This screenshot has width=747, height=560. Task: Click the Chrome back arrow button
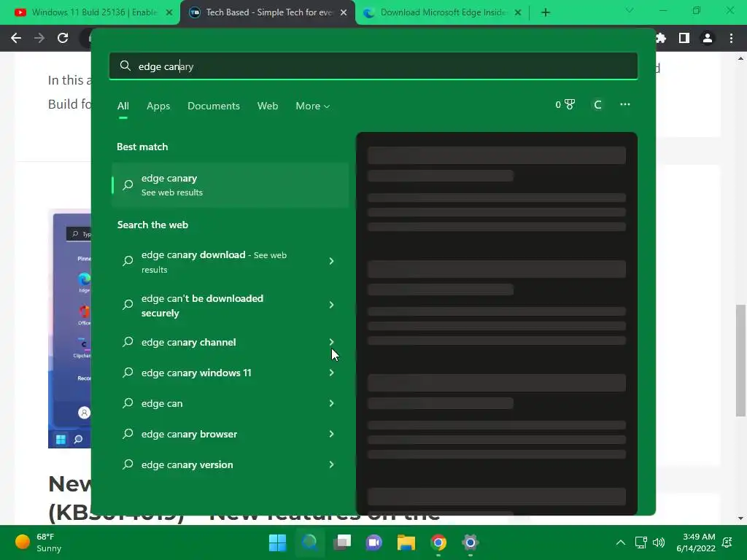click(x=16, y=38)
